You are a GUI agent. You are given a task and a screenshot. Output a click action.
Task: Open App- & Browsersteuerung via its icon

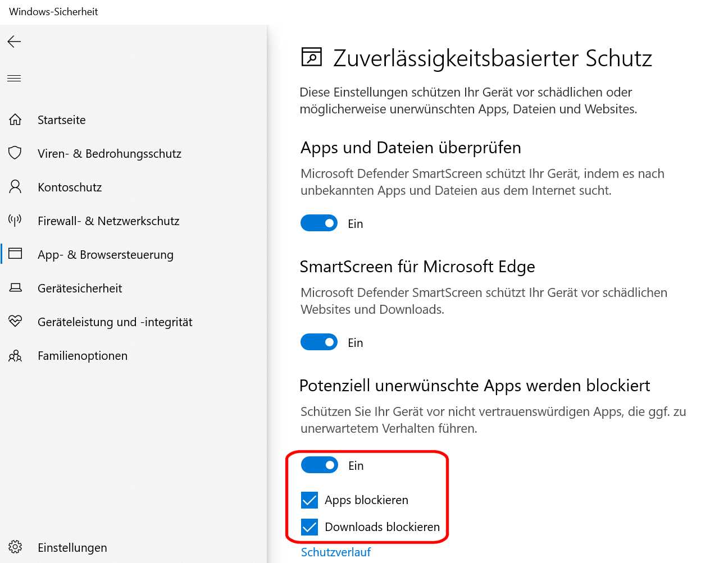[15, 254]
